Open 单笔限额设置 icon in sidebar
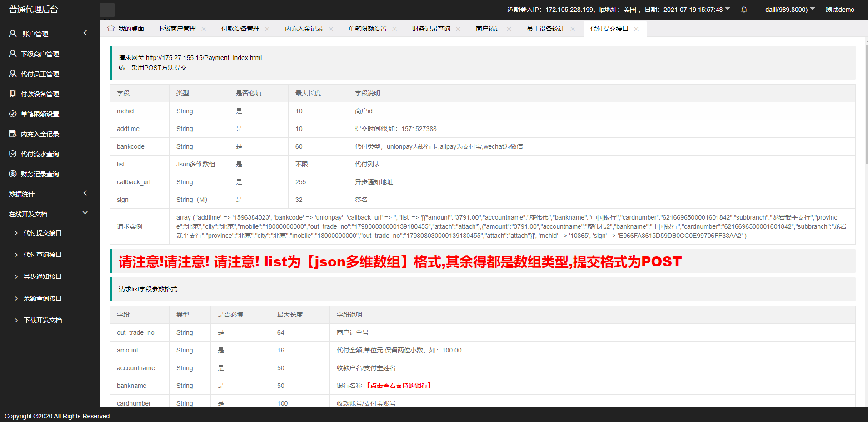The height and width of the screenshot is (422, 868). [x=13, y=114]
